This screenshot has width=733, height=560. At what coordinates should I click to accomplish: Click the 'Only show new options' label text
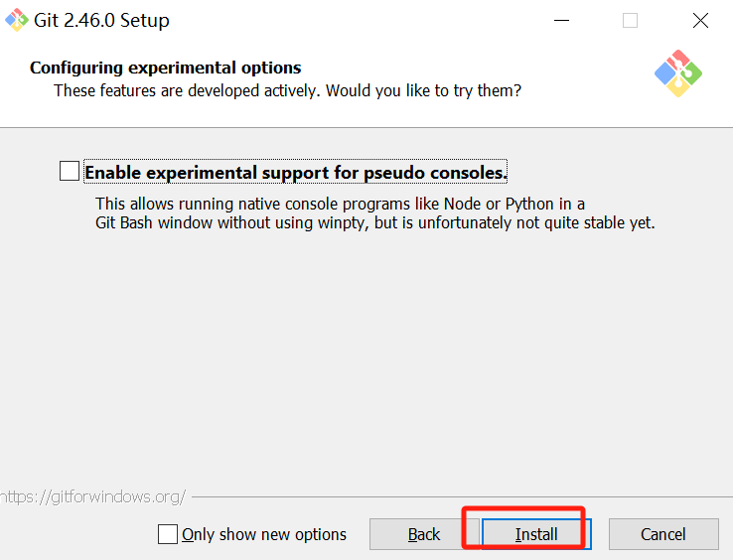(x=264, y=534)
